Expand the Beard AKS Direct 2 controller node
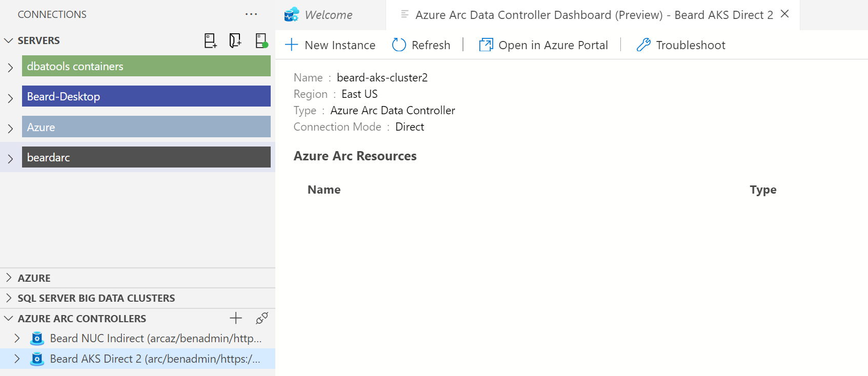The height and width of the screenshot is (376, 868). 17,359
